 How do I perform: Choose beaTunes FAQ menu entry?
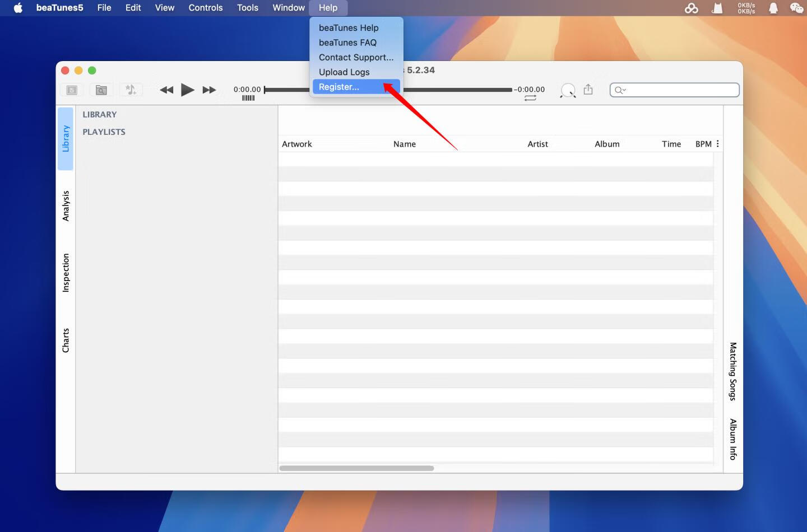pyautogui.click(x=356, y=43)
